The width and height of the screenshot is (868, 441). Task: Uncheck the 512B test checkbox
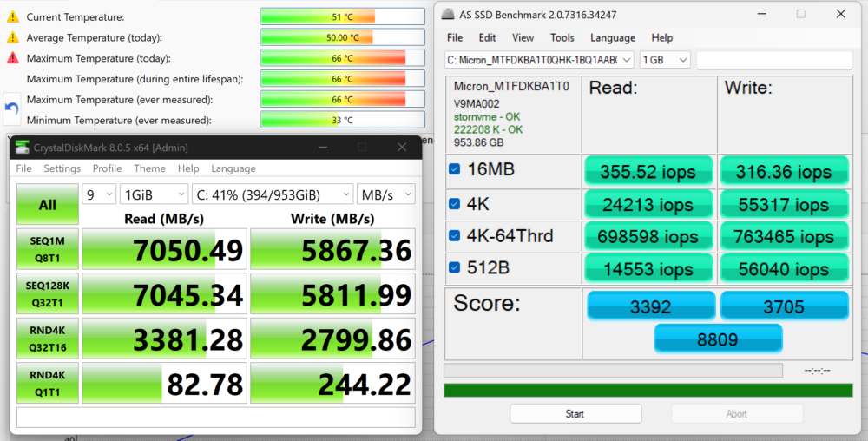(x=455, y=267)
